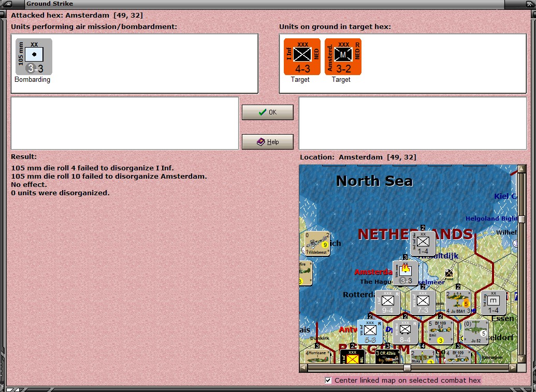Click '0 units were disorganized.' text
This screenshot has height=392, width=536.
[60, 193]
